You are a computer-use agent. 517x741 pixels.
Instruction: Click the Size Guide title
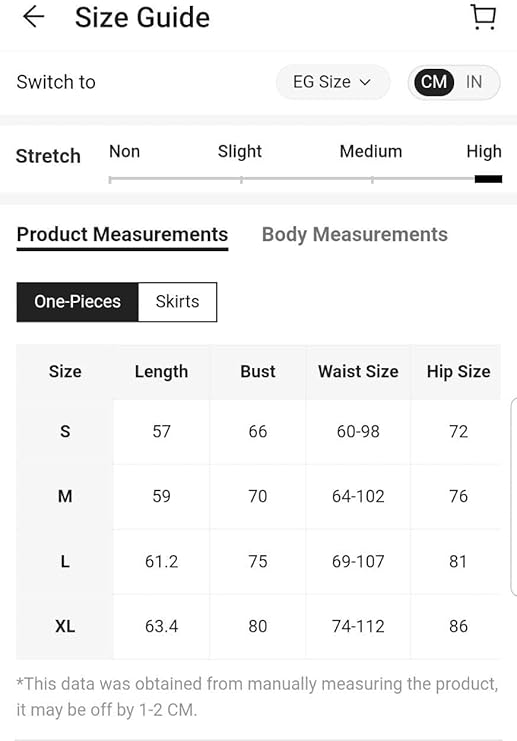(142, 18)
